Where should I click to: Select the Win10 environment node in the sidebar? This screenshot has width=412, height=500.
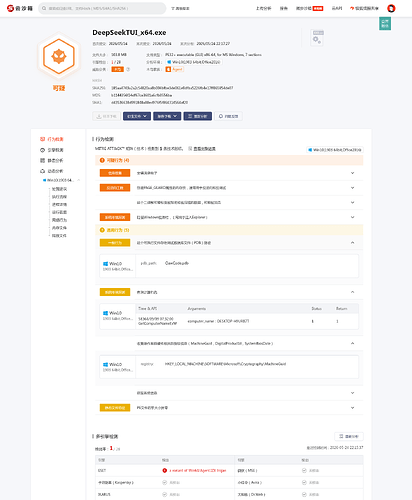coord(58,180)
